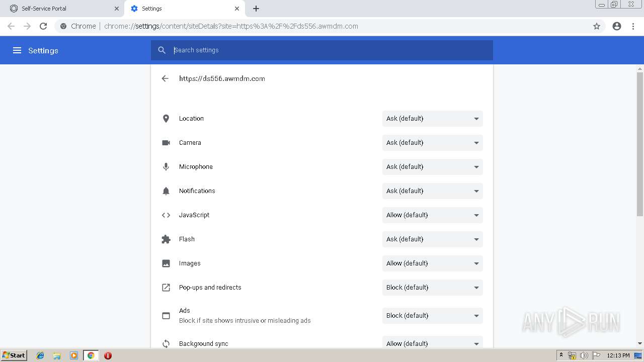Screen dimensions: 644x362
Task: Close the Self-Service Portal tab
Action: tap(117, 9)
